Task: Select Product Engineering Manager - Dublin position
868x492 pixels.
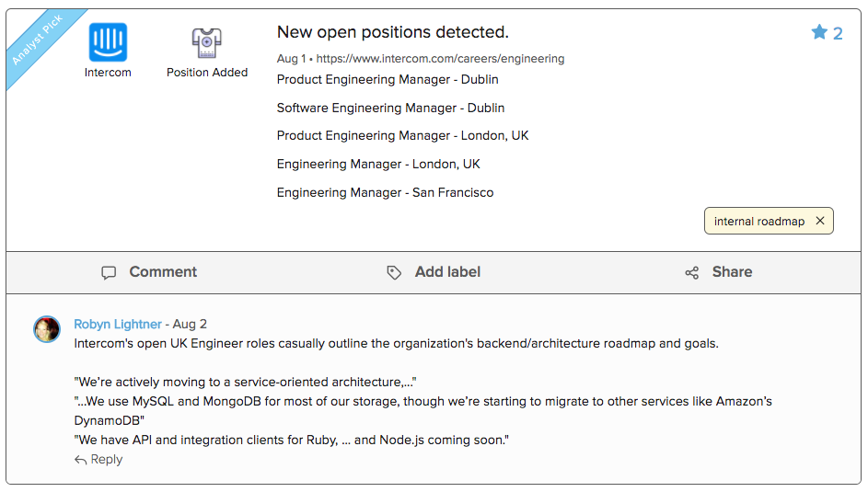Action: coord(388,79)
